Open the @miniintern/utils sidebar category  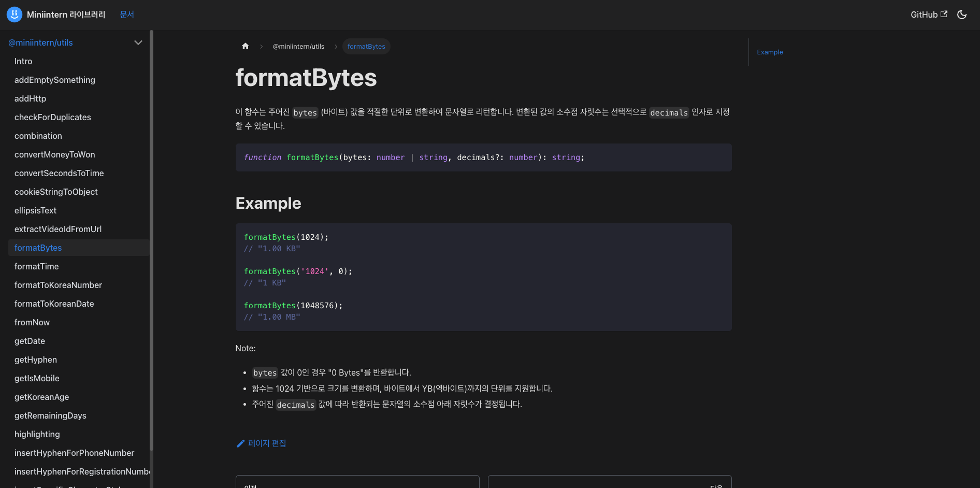(x=40, y=42)
